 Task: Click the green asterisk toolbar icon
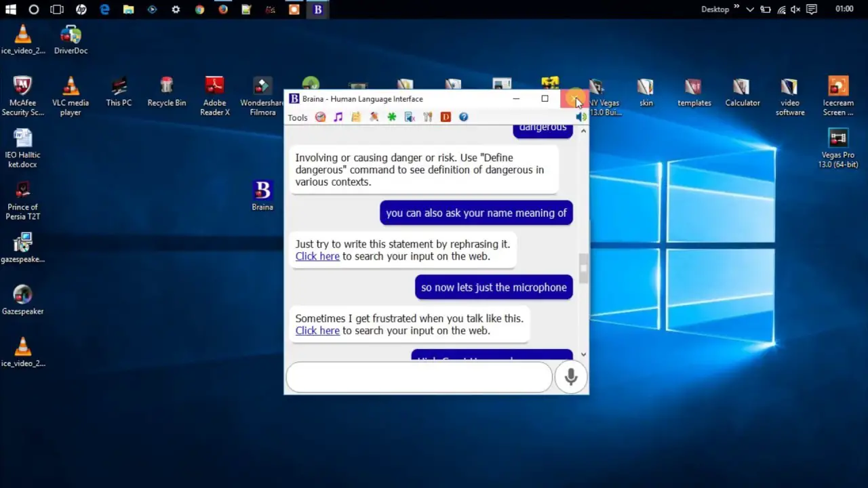391,117
